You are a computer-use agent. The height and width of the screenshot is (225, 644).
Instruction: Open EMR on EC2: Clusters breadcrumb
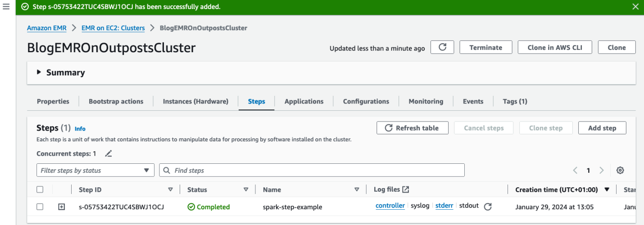pos(113,28)
